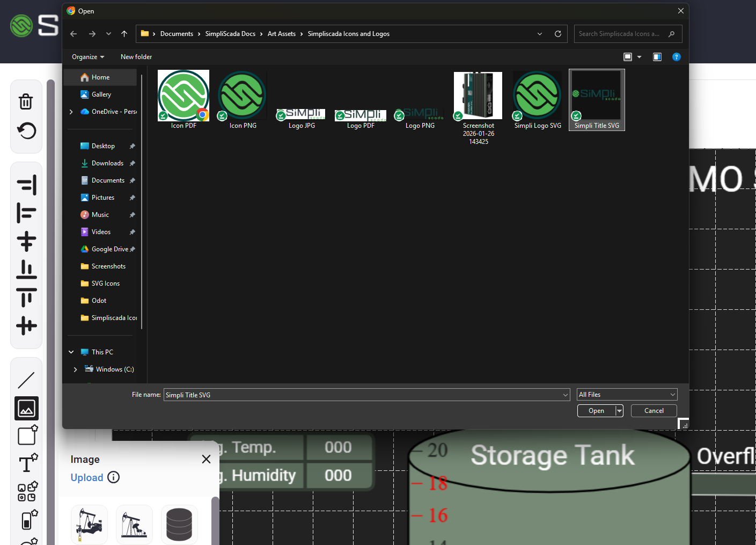Viewport: 756px width, 545px height.
Task: Collapse the This PC tree node
Action: (71, 352)
